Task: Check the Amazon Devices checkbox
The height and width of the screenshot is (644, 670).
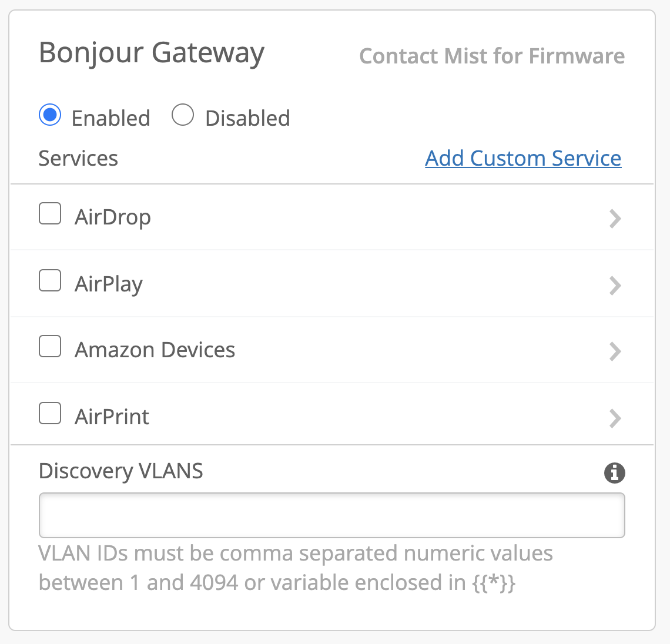Action: pos(50,346)
